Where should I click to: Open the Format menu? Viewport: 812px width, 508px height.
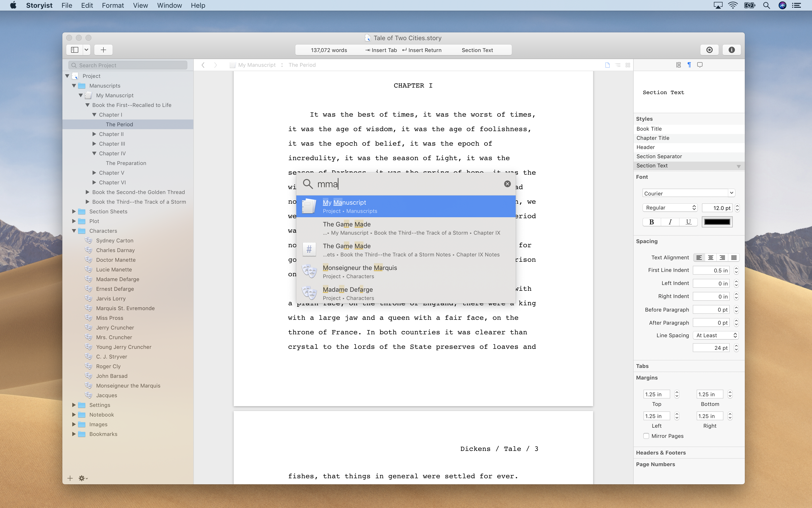[x=113, y=5]
